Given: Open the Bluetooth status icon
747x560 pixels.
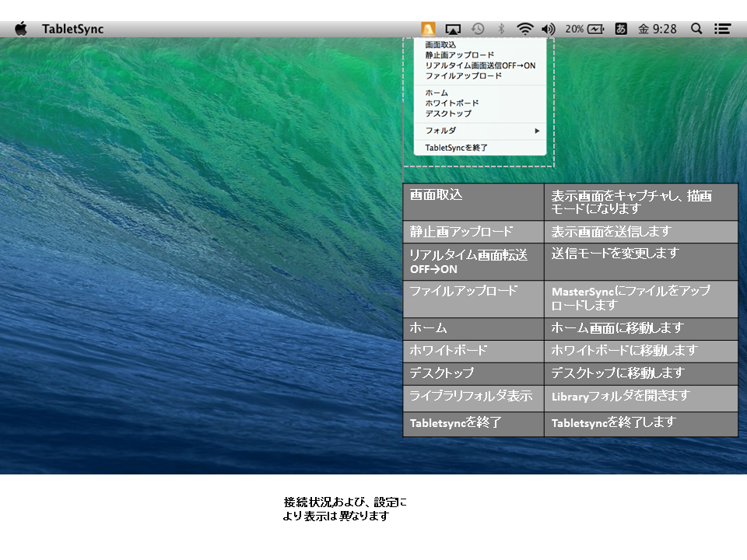Looking at the screenshot, I should coord(502,29).
